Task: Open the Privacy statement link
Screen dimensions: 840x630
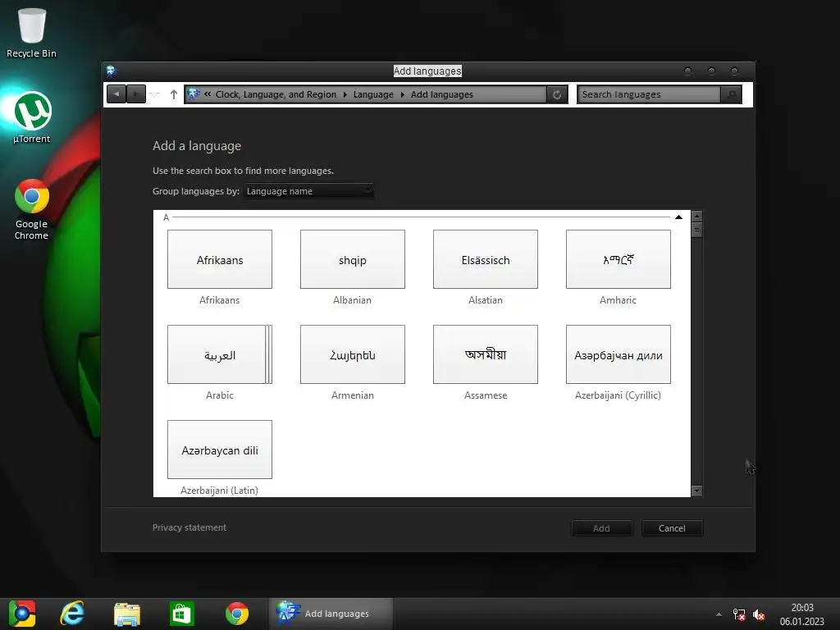Action: pyautogui.click(x=189, y=527)
